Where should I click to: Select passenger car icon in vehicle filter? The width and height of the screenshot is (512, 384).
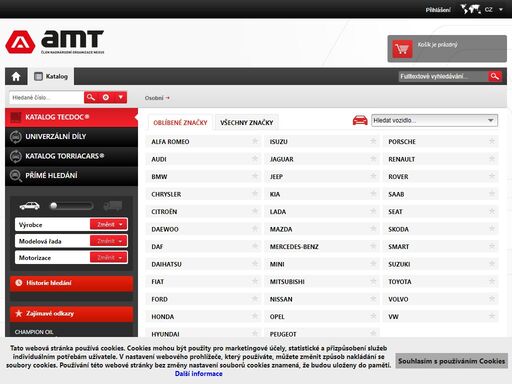(x=29, y=206)
